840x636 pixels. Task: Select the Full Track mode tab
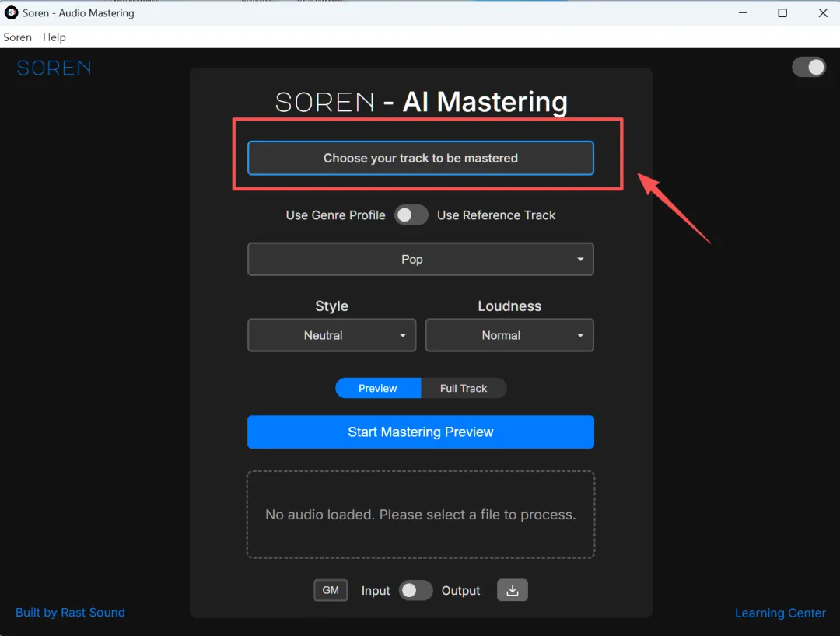464,388
